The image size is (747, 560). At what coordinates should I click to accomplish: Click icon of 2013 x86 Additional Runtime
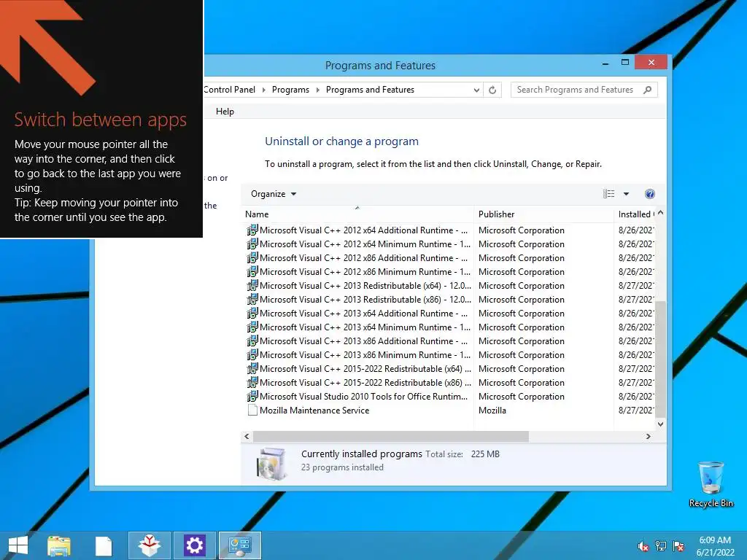[x=252, y=341]
